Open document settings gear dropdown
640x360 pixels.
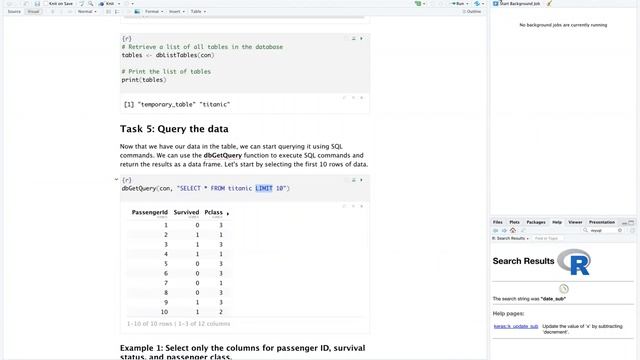coord(128,4)
